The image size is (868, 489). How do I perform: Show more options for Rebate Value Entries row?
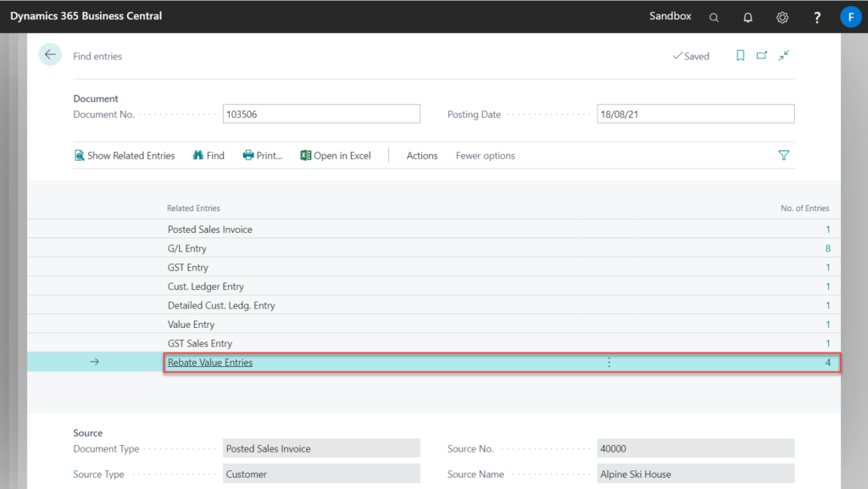(609, 363)
